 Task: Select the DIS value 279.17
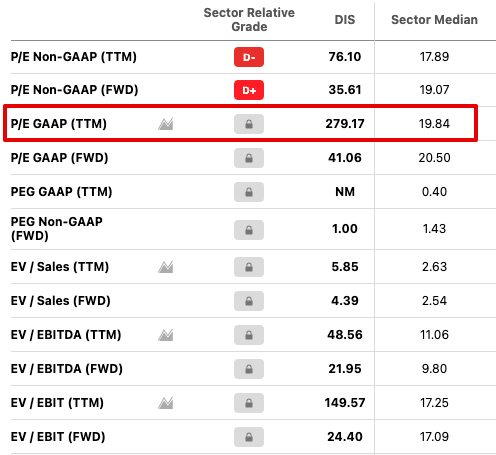pyautogui.click(x=345, y=124)
